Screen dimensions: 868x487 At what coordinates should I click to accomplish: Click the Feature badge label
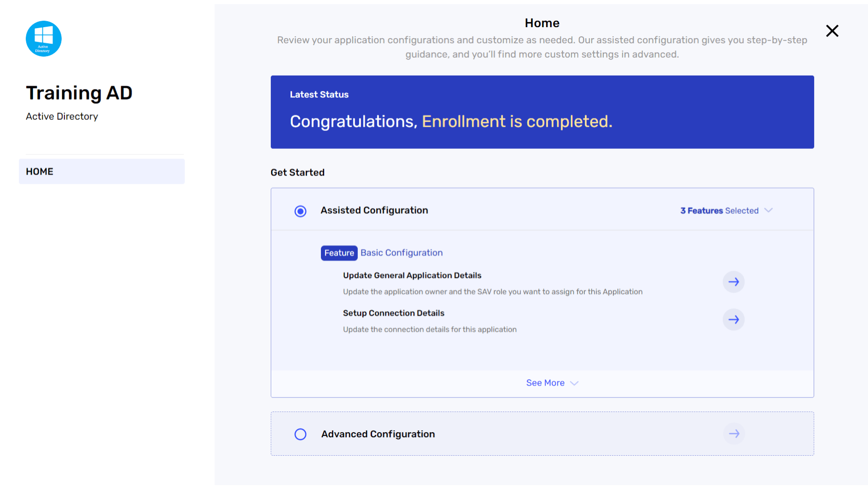click(339, 253)
